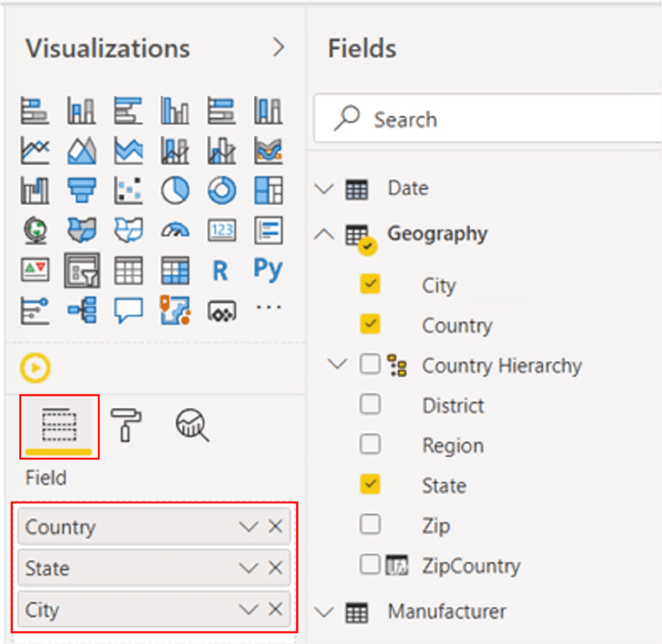Image resolution: width=662 pixels, height=644 pixels.
Task: Check the Zip field checkbox
Action: (370, 525)
